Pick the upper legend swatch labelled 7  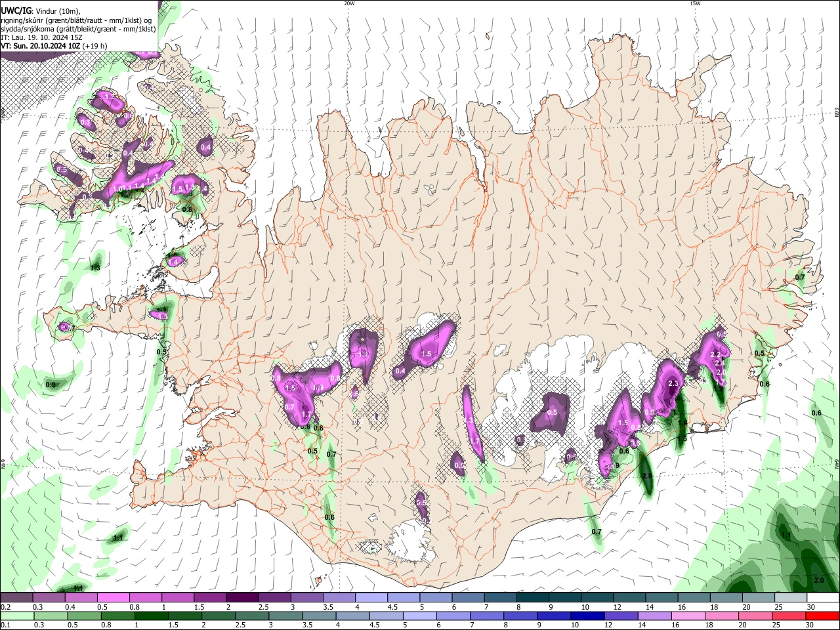tap(501, 597)
